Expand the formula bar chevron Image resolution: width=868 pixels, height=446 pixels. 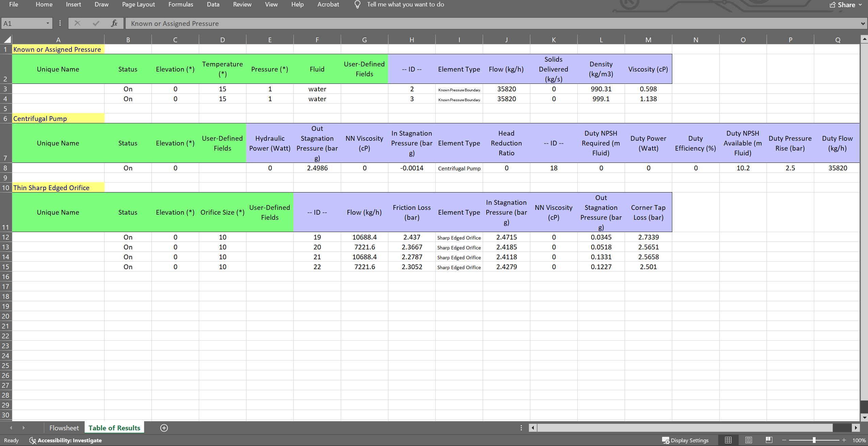click(863, 24)
